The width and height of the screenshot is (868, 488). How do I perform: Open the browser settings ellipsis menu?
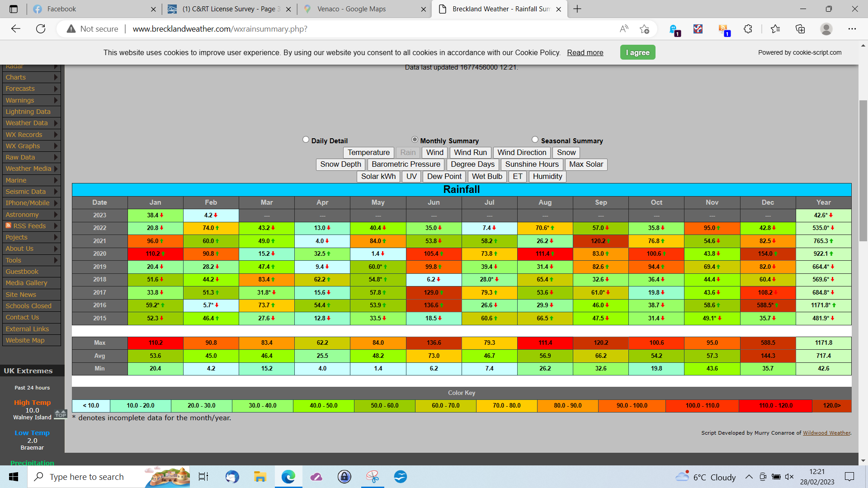(852, 29)
